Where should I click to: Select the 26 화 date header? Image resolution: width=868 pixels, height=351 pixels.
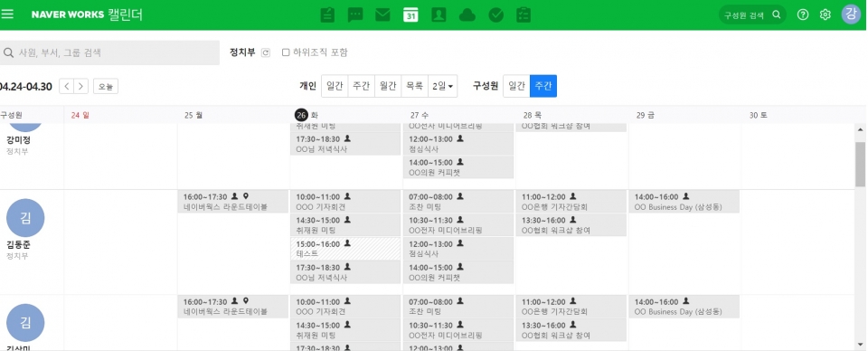(x=307, y=115)
